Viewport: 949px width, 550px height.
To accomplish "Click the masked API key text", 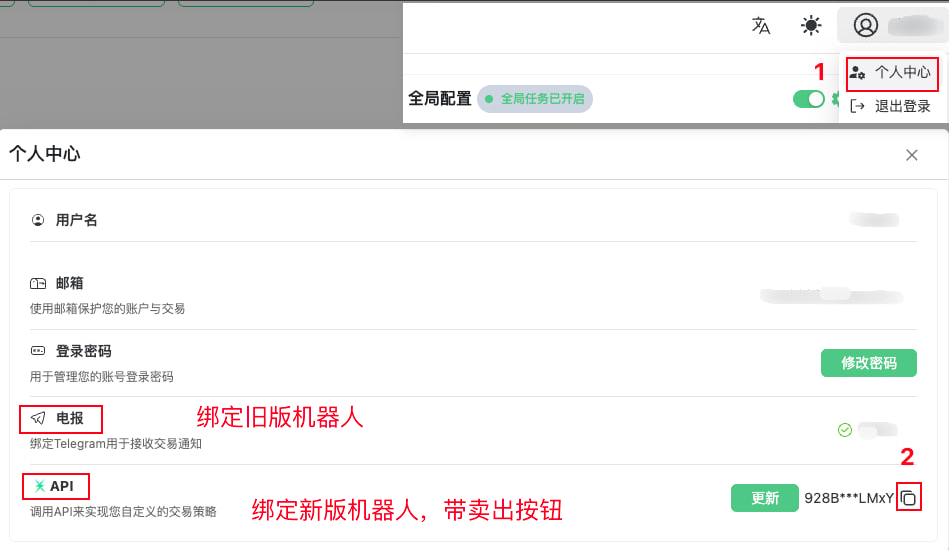I will pyautogui.click(x=848, y=498).
